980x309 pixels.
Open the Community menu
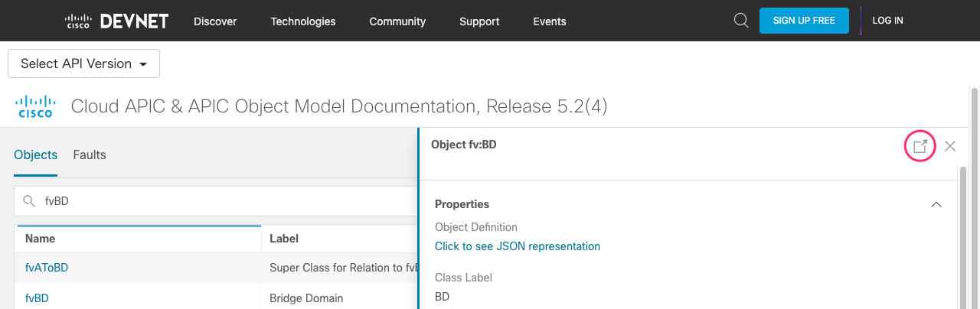coord(397,21)
